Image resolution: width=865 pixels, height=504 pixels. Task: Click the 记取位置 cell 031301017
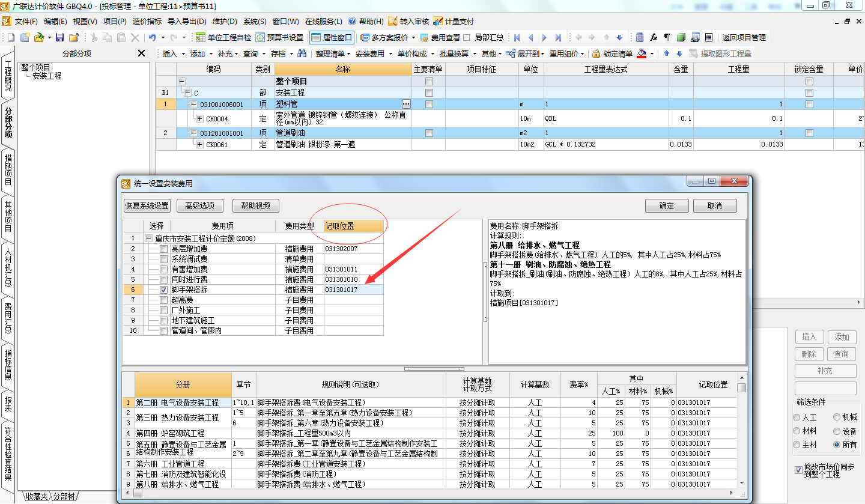[353, 290]
